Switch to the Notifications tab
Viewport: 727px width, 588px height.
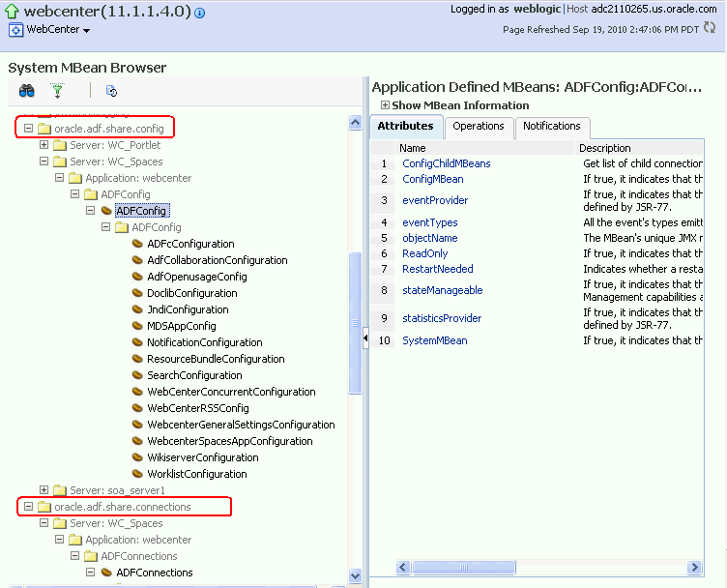[x=552, y=126]
